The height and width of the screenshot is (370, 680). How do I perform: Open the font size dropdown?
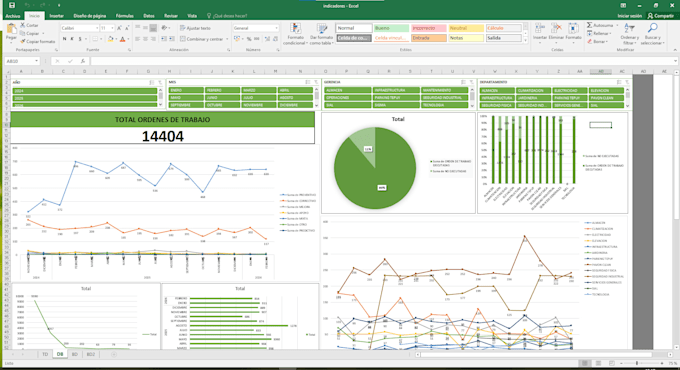coord(112,28)
